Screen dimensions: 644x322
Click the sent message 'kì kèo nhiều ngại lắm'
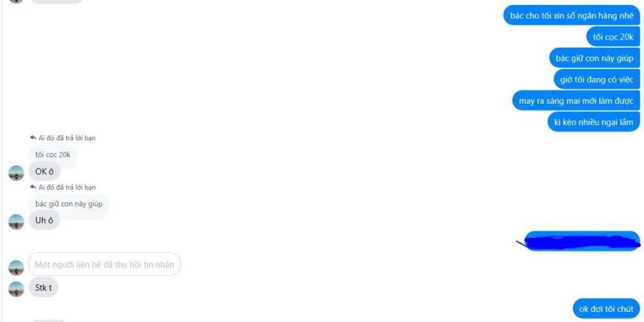[594, 122]
